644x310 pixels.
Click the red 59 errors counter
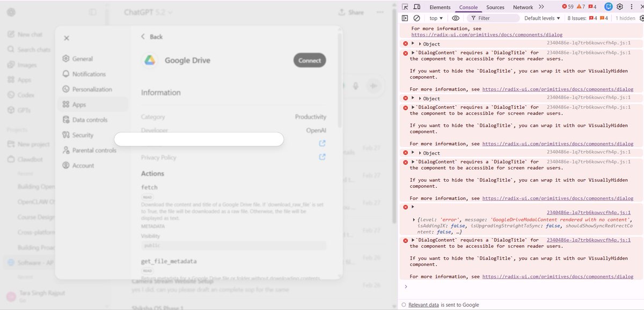point(567,6)
